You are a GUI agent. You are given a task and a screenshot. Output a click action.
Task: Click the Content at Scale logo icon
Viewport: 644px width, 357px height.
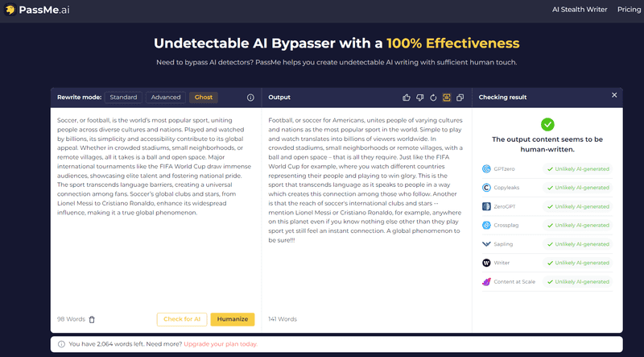pyautogui.click(x=486, y=282)
